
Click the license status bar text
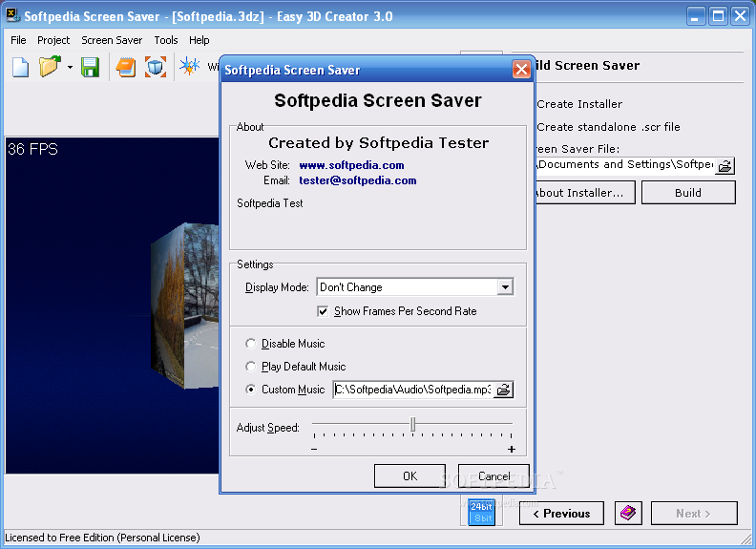[x=102, y=538]
